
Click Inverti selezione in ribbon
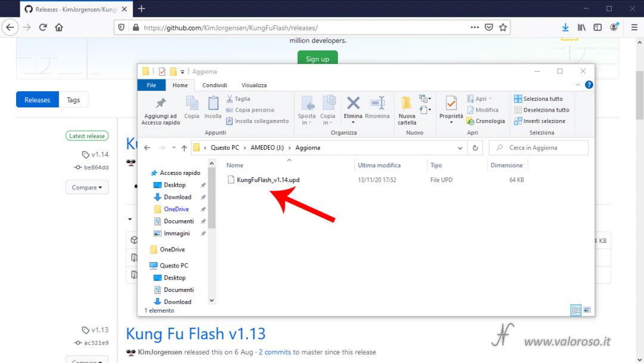pyautogui.click(x=540, y=121)
